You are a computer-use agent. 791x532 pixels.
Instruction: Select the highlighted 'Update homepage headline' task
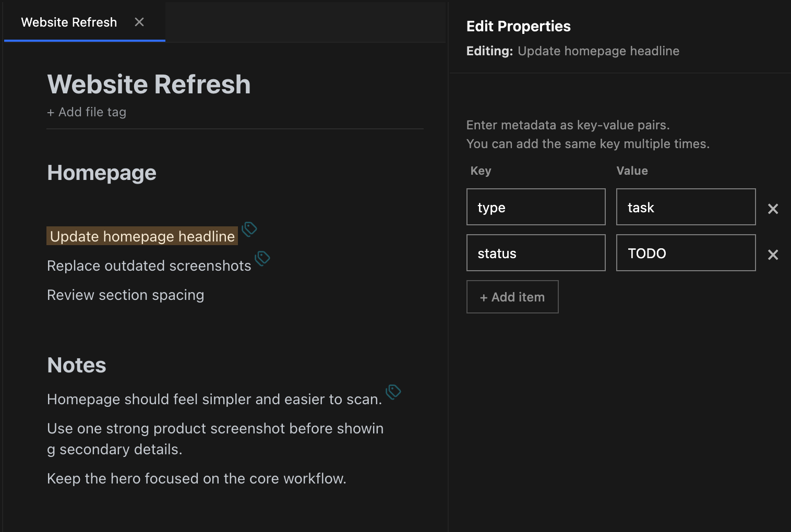point(141,236)
